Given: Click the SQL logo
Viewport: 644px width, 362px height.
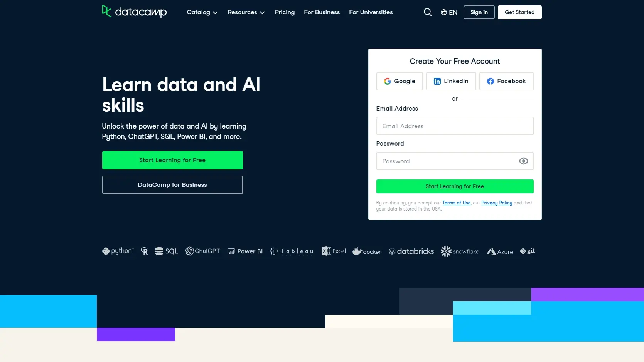Looking at the screenshot, I should click(x=167, y=251).
